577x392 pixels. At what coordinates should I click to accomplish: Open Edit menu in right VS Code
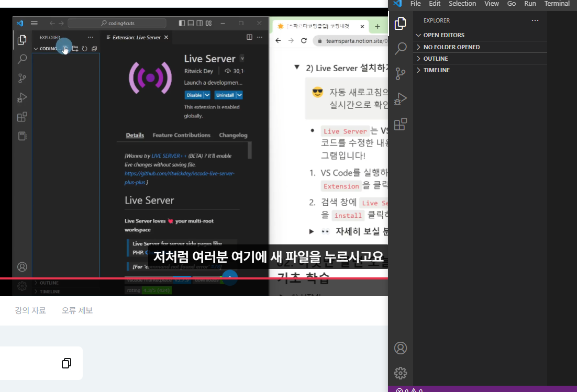click(x=435, y=4)
